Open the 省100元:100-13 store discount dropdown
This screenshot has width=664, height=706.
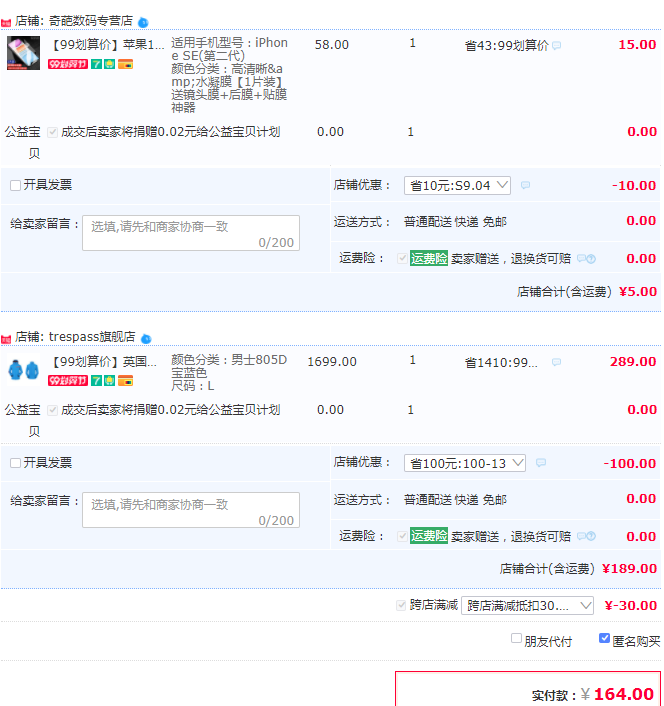click(x=465, y=463)
